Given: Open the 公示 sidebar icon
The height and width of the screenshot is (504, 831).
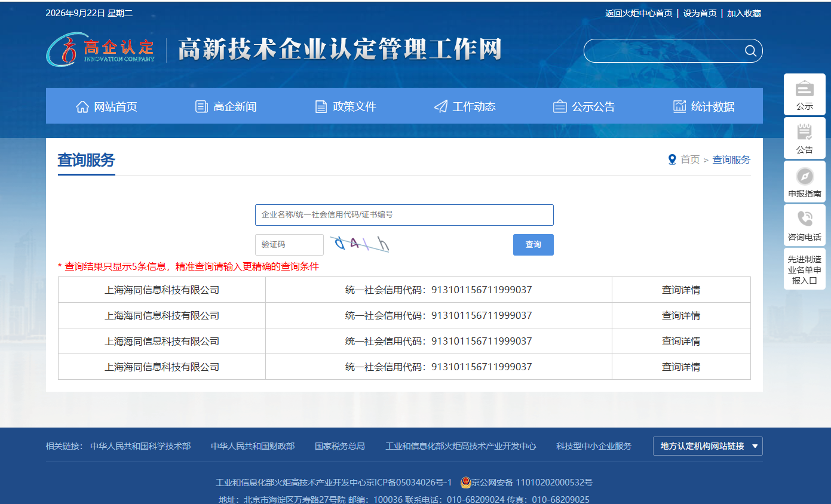Looking at the screenshot, I should coord(805,94).
